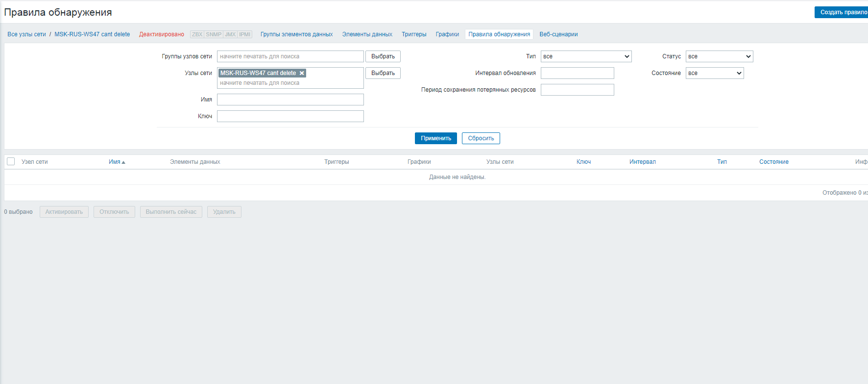Click the Создать правило button
Screen dimensions: 868x384
click(842, 12)
